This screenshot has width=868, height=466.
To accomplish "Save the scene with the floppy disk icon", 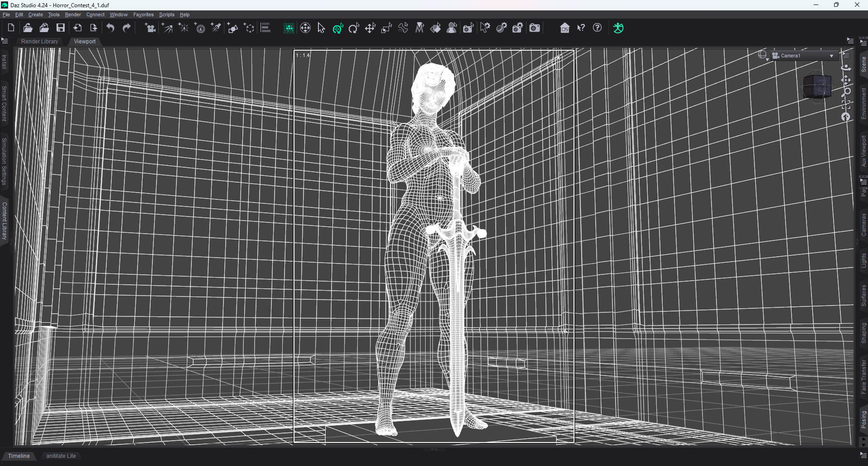I will click(x=61, y=28).
